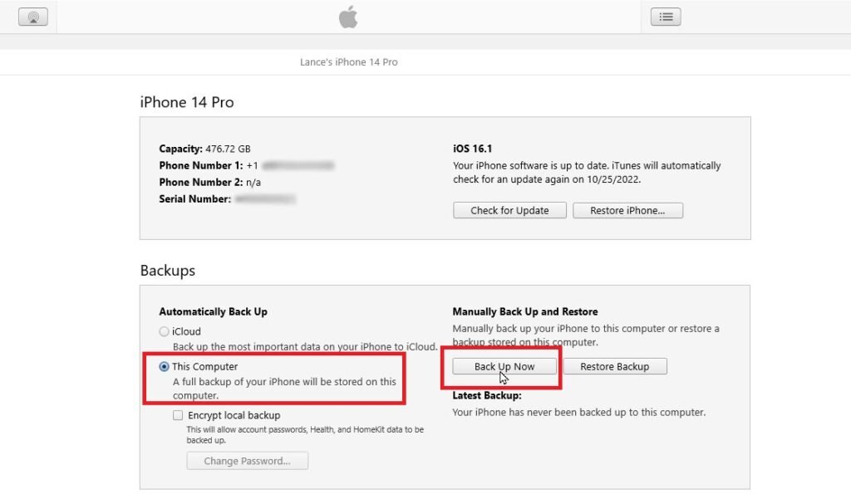
Task: Select Lance's iPhone 14 Pro device title
Action: (348, 62)
